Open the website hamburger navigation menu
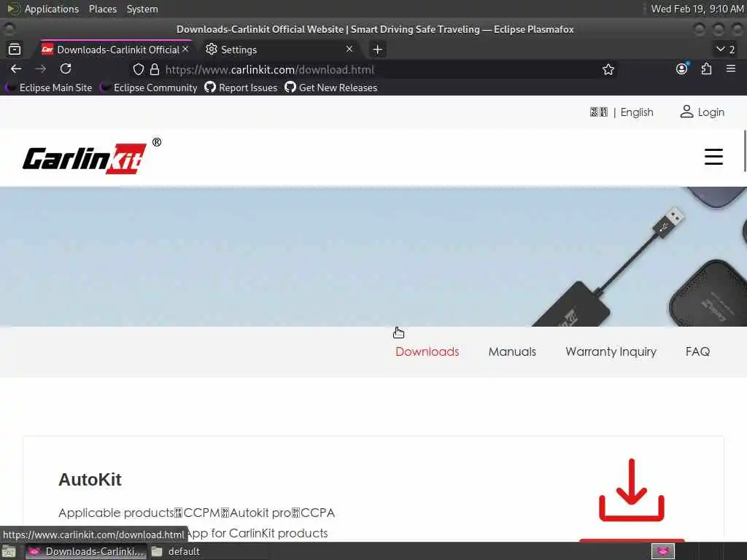Viewport: 747px width, 560px height. pyautogui.click(x=713, y=157)
